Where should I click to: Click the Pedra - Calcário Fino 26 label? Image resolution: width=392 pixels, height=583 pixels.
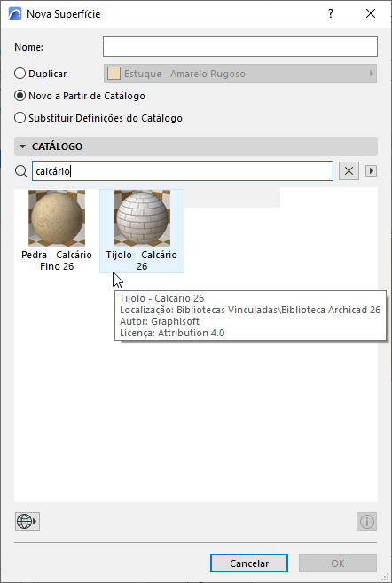[x=57, y=261]
